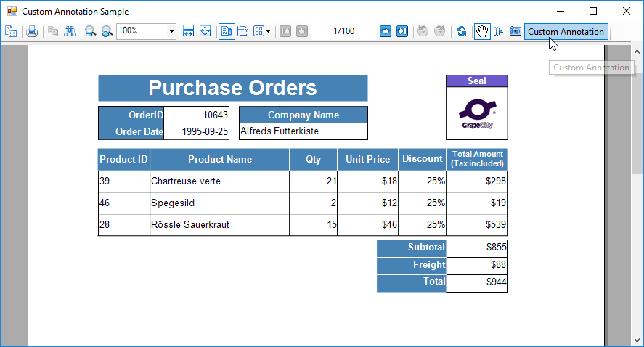Open the Find binoculars tool
644x347 pixels.
[70, 31]
